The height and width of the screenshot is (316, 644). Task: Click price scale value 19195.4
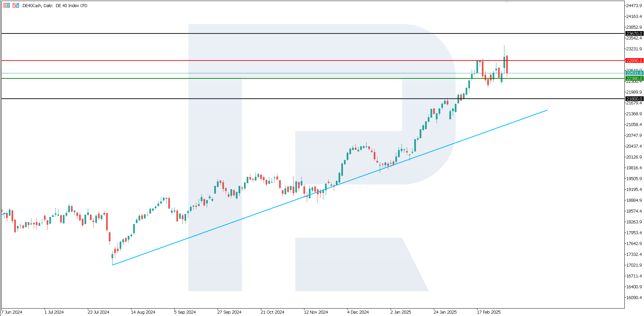tap(634, 190)
